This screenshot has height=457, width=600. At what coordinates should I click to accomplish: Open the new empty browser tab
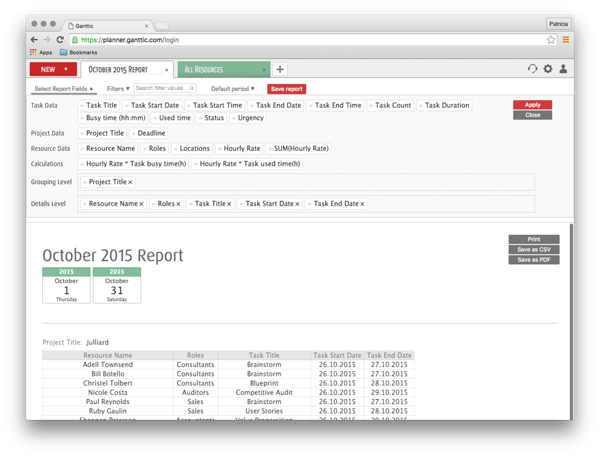[161, 26]
